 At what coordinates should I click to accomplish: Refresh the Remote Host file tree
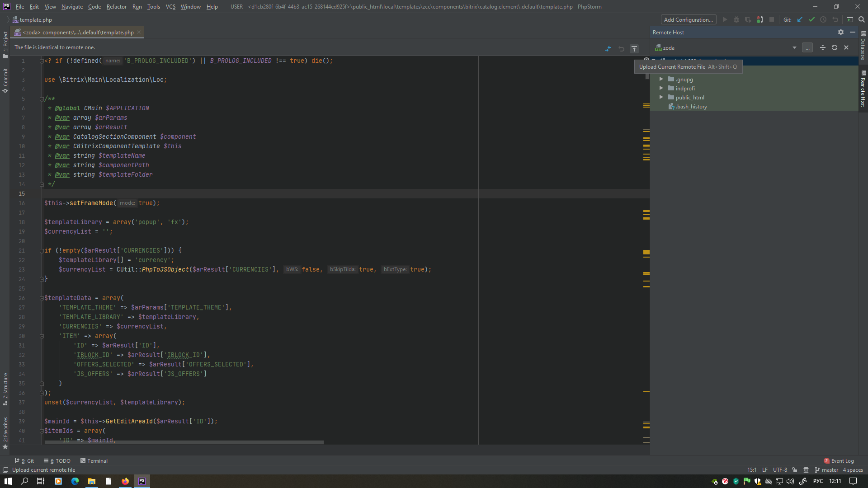(x=835, y=47)
